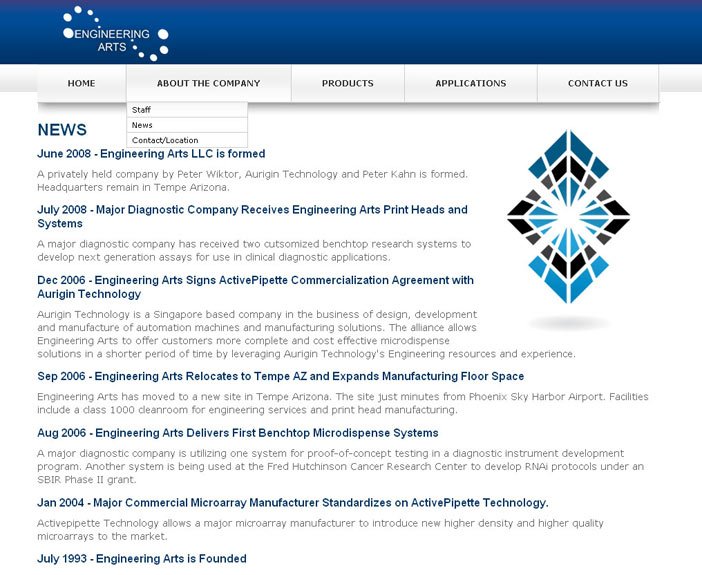
Task: Open June 2008 LLC formed headline
Action: 151,154
